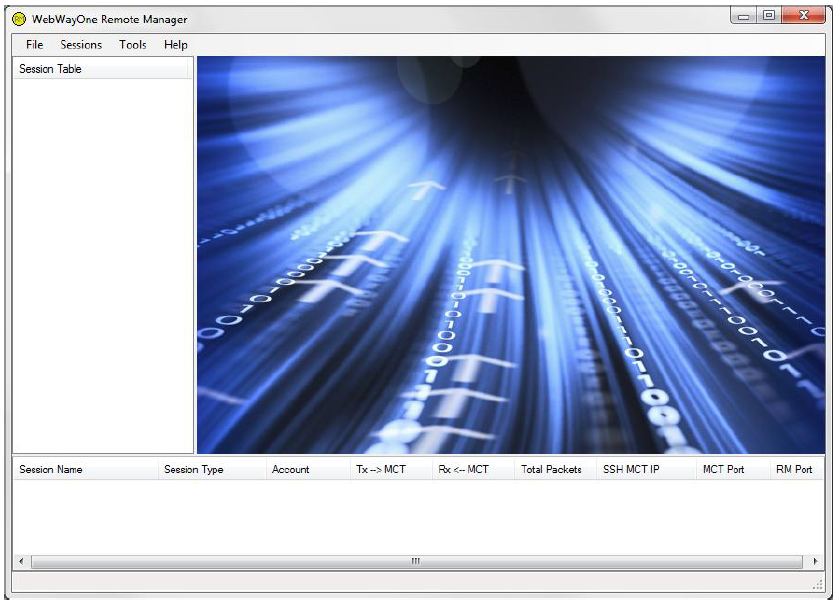Maximize the Remote Manager window
Image resolution: width=835 pixels, height=601 pixels.
coord(768,16)
